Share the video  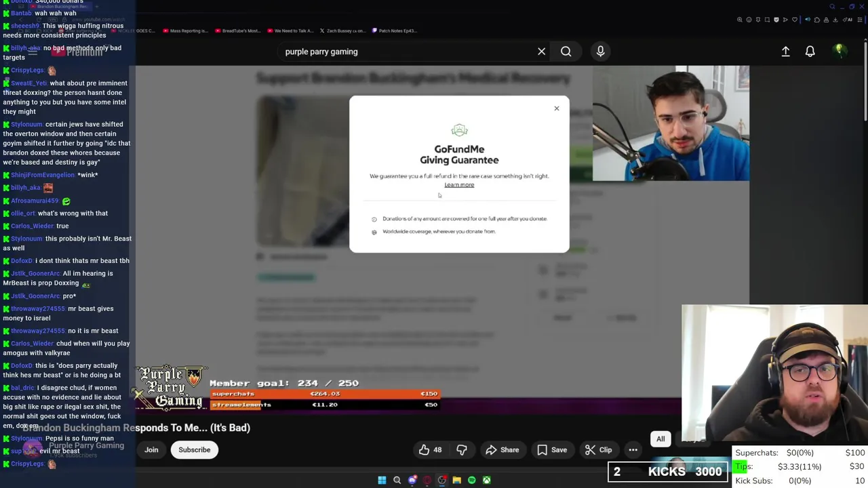point(502,450)
